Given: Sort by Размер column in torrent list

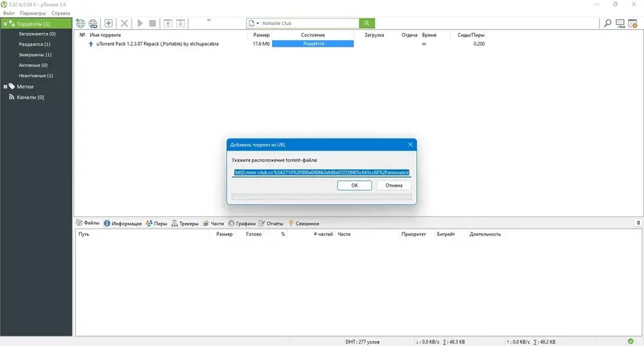Looking at the screenshot, I should point(261,35).
